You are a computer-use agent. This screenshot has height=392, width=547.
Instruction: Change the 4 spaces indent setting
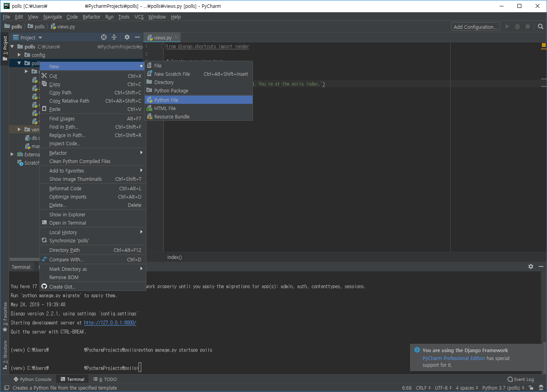tap(467, 388)
